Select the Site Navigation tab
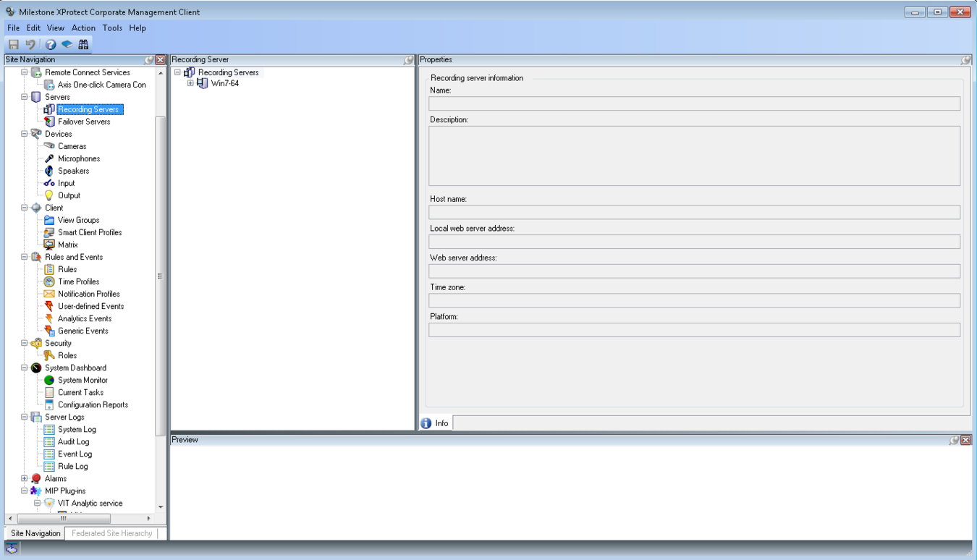Viewport: 977px width, 560px height. pyautogui.click(x=35, y=533)
